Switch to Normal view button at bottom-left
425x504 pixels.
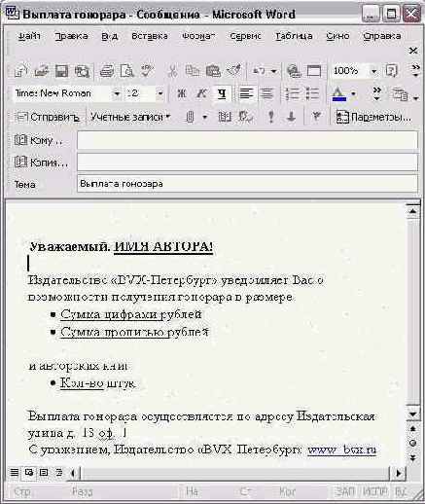point(14,472)
